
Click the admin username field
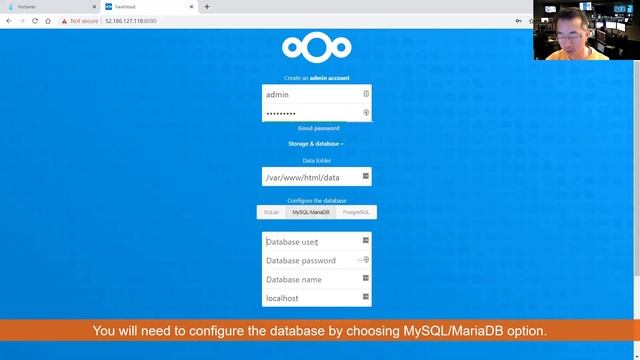pos(317,94)
